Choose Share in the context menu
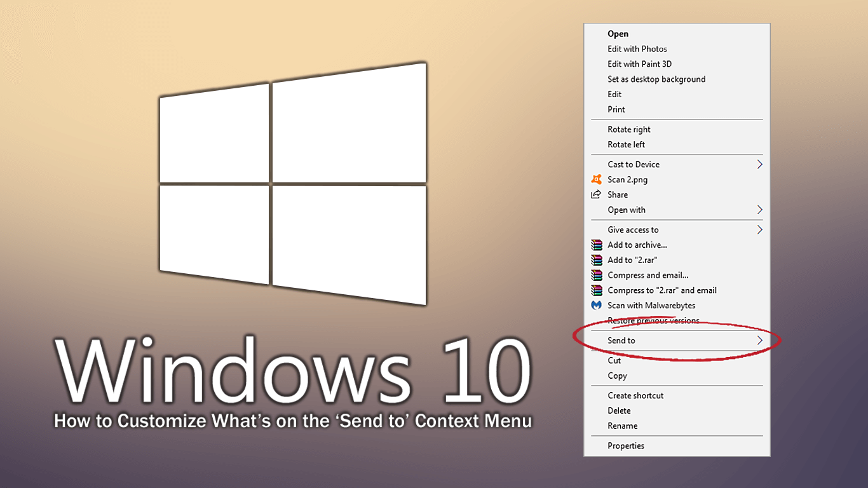The image size is (868, 488). coord(618,195)
